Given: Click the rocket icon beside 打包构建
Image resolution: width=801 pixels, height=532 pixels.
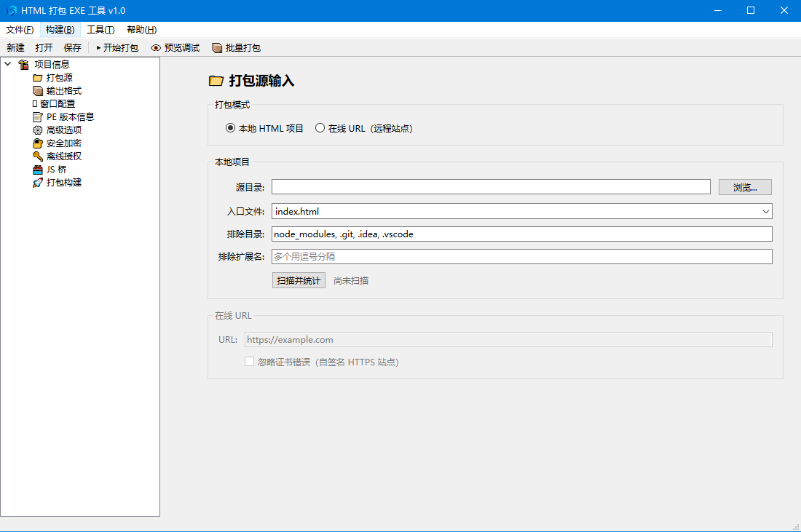Looking at the screenshot, I should pyautogui.click(x=37, y=183).
